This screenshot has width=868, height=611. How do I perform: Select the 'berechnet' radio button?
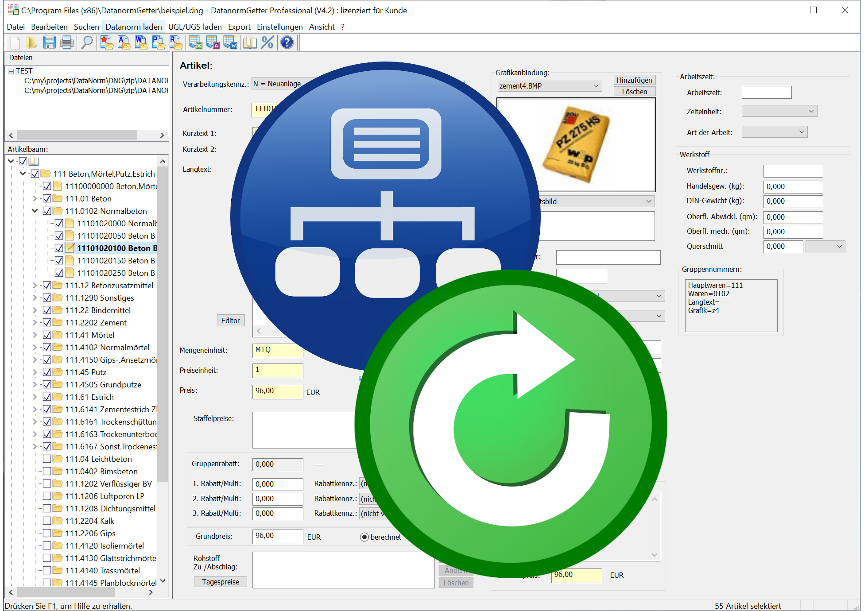pyautogui.click(x=364, y=537)
